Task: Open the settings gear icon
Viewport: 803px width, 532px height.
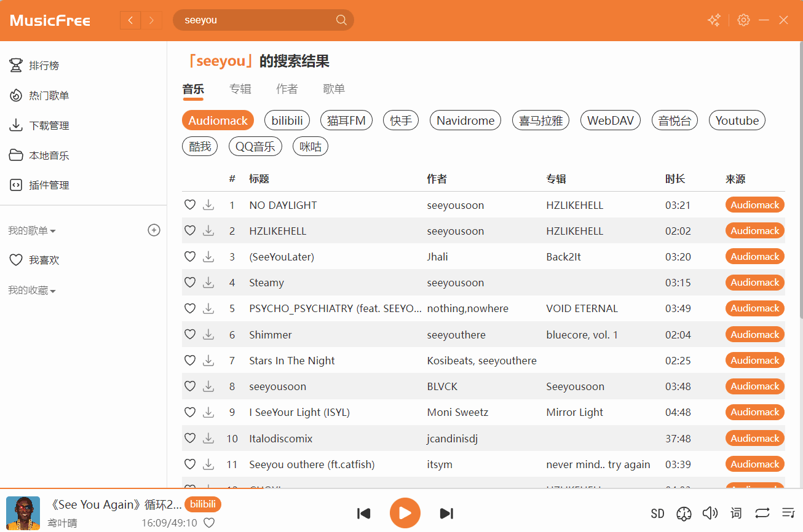Action: coord(743,20)
